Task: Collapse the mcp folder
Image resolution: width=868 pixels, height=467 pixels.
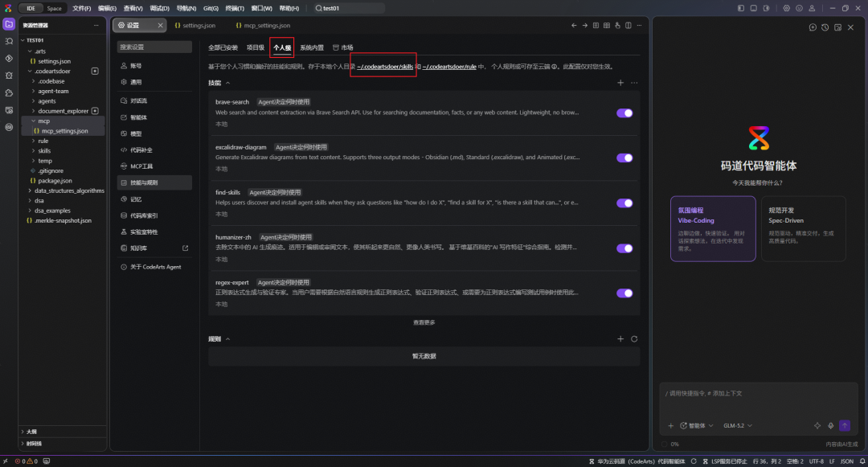Action: [43, 121]
